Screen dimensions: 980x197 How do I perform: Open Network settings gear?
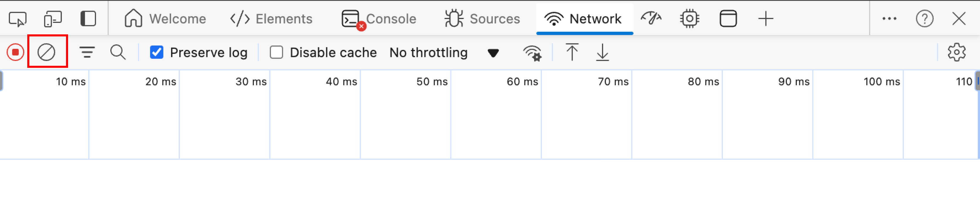[957, 52]
